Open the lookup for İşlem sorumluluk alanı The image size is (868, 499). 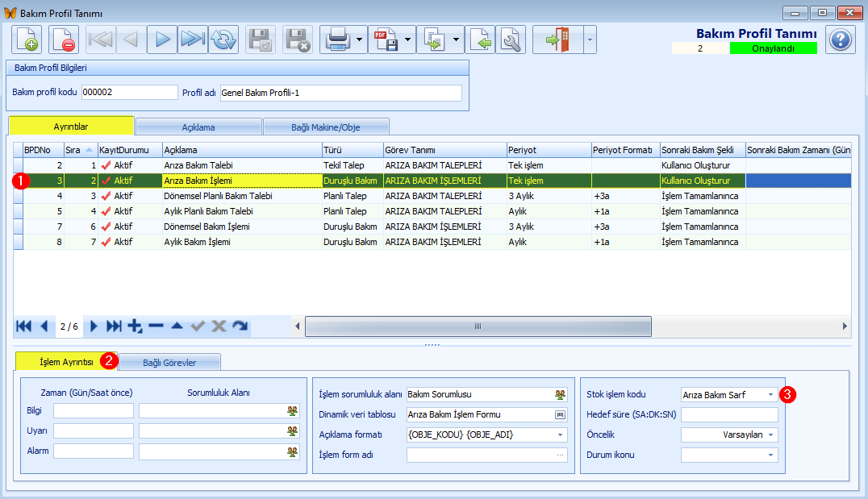pyautogui.click(x=560, y=394)
